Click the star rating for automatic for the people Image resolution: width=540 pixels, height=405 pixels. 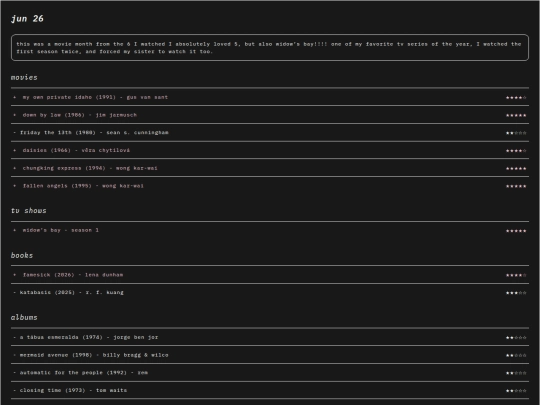[x=516, y=373]
